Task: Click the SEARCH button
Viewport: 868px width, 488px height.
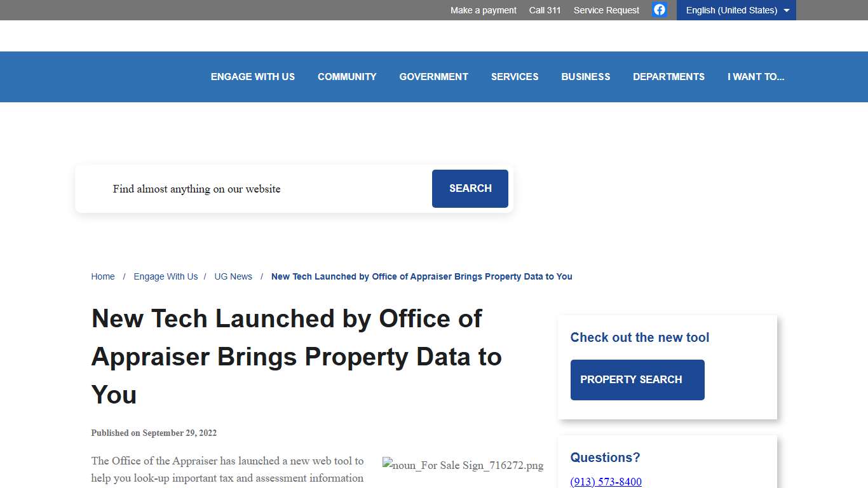Action: 470,189
